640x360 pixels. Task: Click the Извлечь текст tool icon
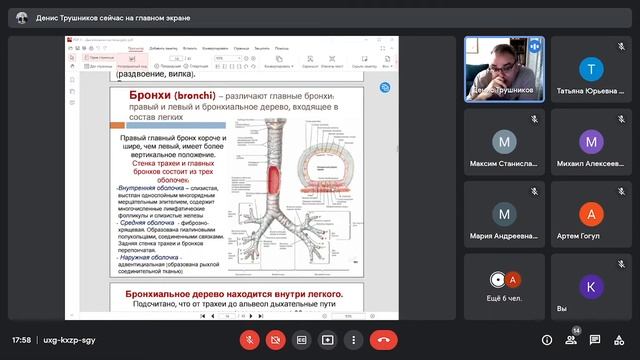point(332,62)
